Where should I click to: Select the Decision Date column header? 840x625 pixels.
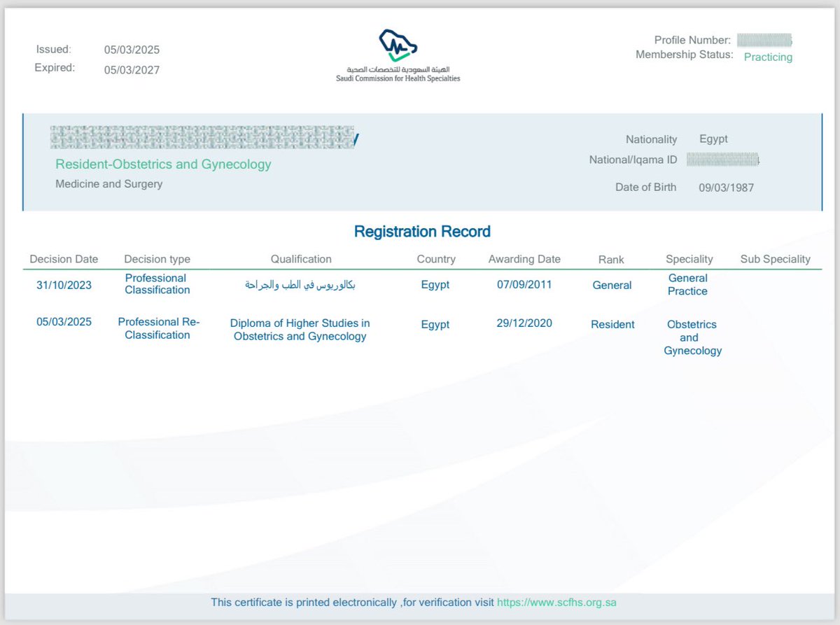64,258
